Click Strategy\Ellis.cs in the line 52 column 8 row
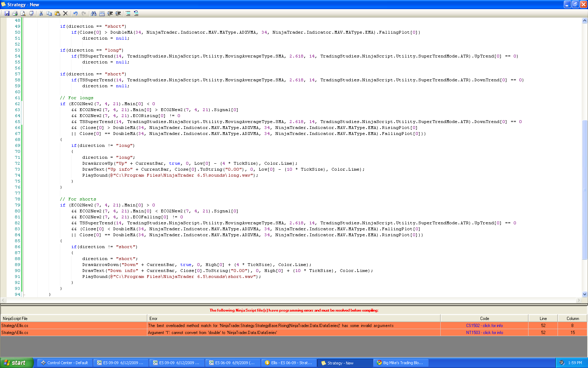 (15, 326)
